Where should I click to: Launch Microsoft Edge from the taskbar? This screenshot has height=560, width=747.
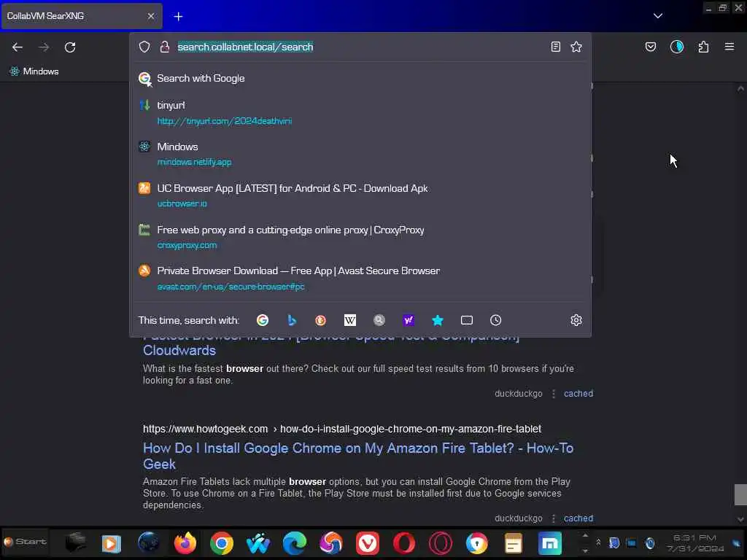pyautogui.click(x=295, y=542)
